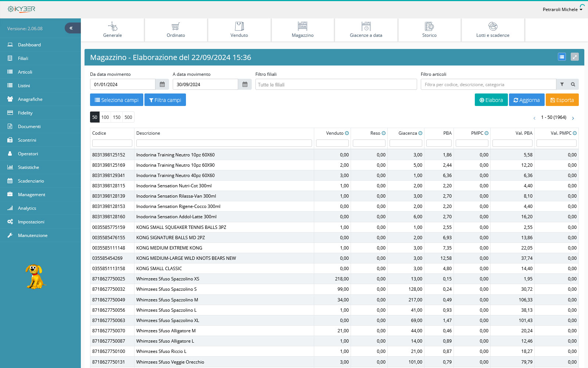Click the PMPC column info icon
The width and height of the screenshot is (588, 368).
[487, 133]
